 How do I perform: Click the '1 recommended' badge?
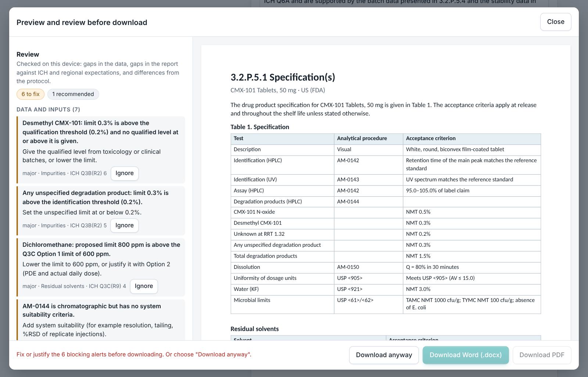tap(73, 94)
